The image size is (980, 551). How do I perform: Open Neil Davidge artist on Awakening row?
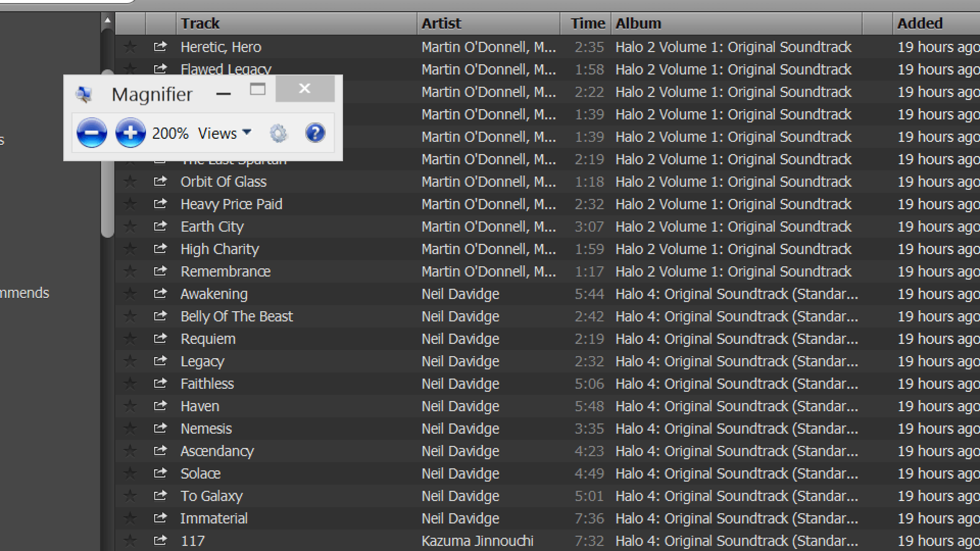(460, 294)
